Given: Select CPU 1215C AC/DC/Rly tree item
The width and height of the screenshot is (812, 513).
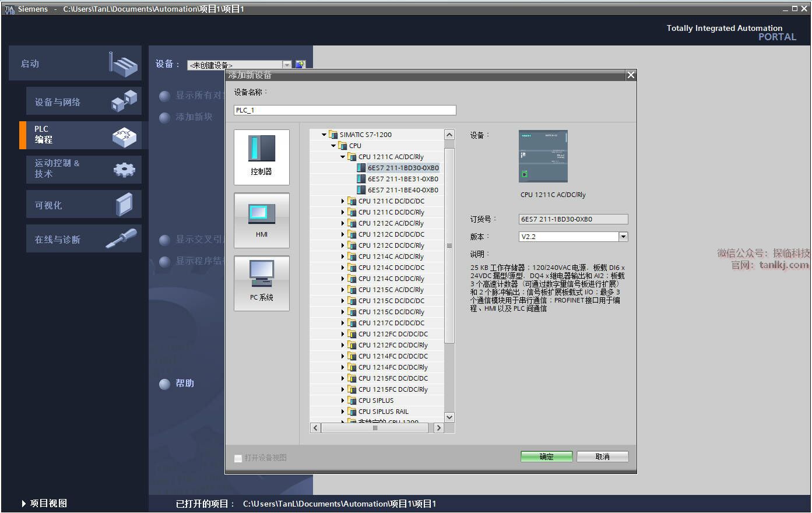Looking at the screenshot, I should pyautogui.click(x=391, y=290).
